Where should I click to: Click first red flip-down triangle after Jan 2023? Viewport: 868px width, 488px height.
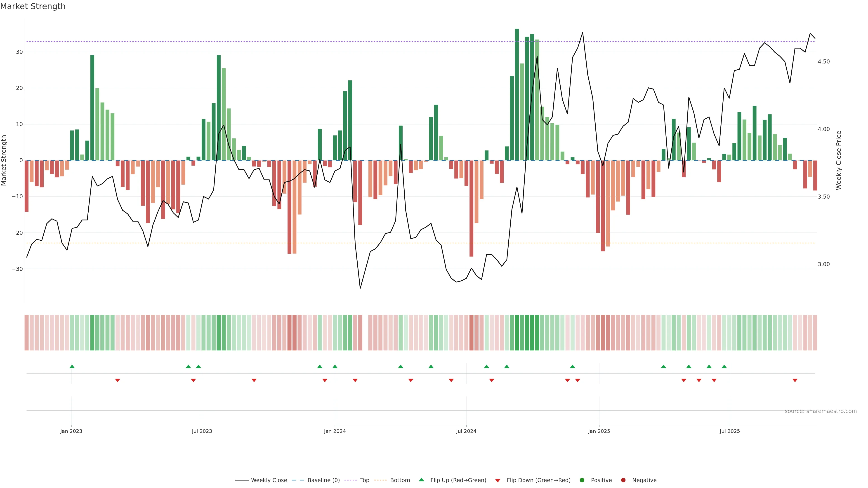click(118, 380)
